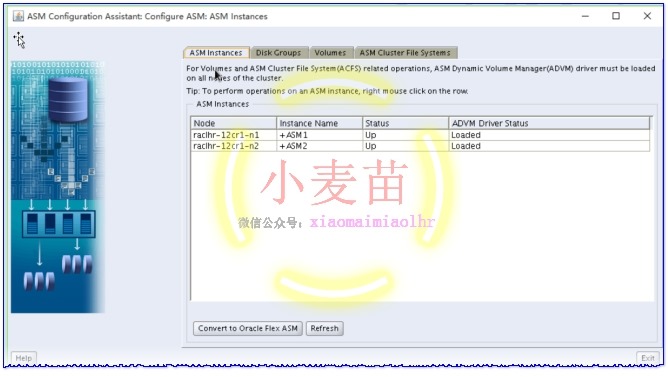This screenshot has width=668, height=377.
Task: Select the +ASM2 instance name cell
Action: (320, 146)
